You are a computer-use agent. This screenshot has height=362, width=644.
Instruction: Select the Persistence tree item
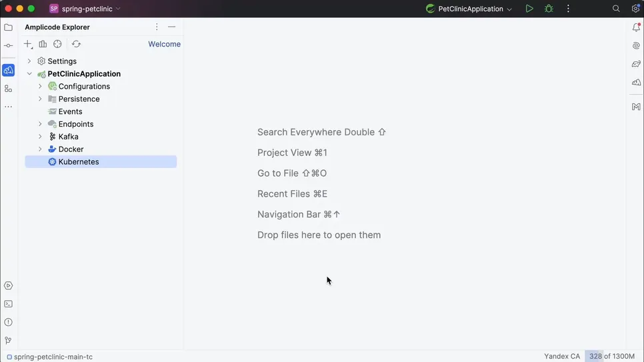point(79,99)
